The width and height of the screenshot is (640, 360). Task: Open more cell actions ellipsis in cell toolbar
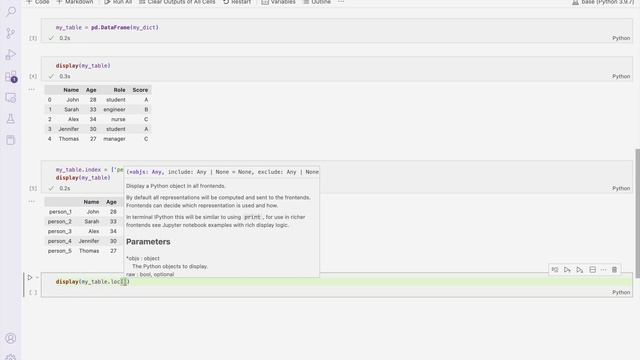[x=603, y=270]
